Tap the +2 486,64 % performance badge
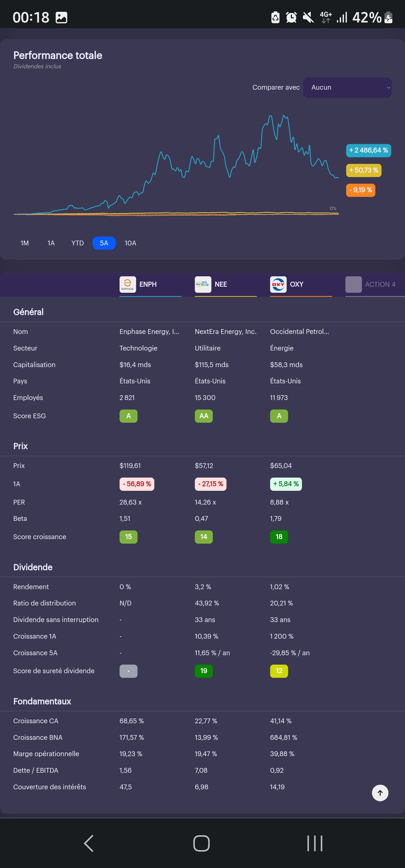The width and height of the screenshot is (405, 868). [x=368, y=150]
